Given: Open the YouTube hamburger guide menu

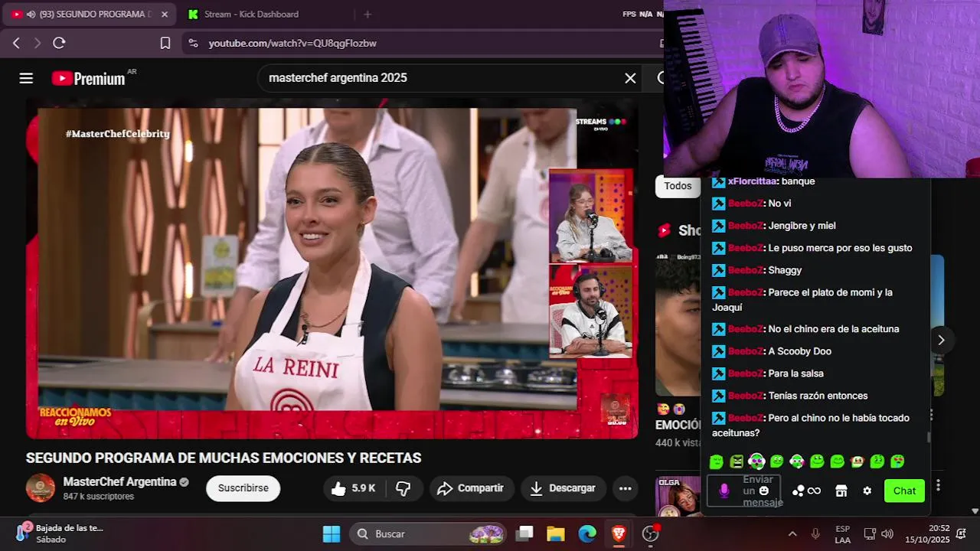Looking at the screenshot, I should [x=26, y=78].
